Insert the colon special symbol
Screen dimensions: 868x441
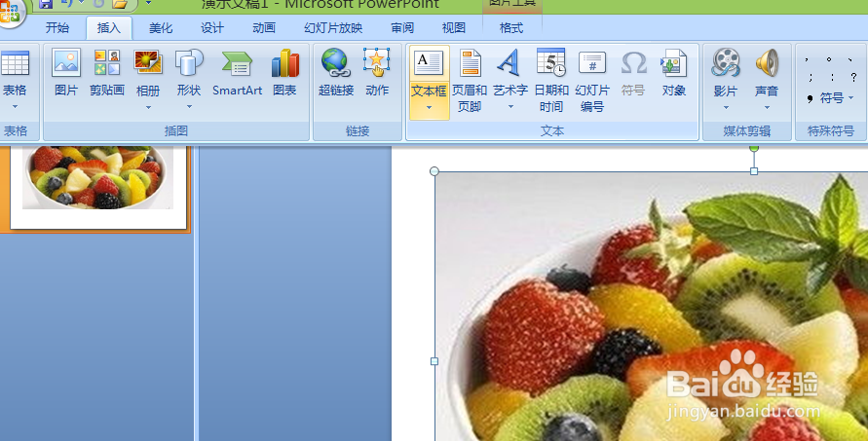point(832,78)
